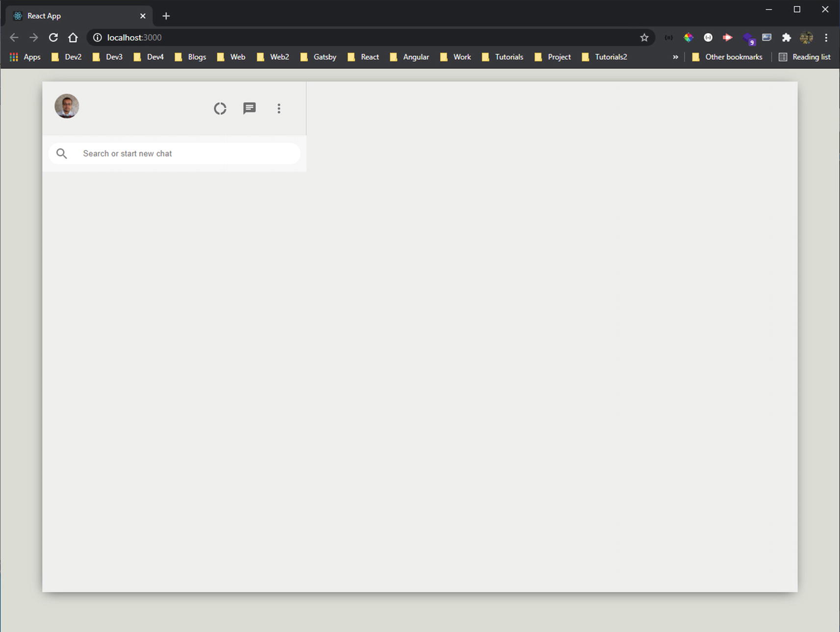Close the React App tab
840x632 pixels.
(x=143, y=16)
